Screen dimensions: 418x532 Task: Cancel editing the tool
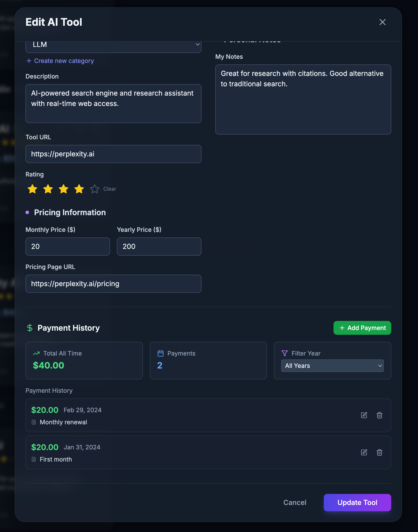(295, 502)
